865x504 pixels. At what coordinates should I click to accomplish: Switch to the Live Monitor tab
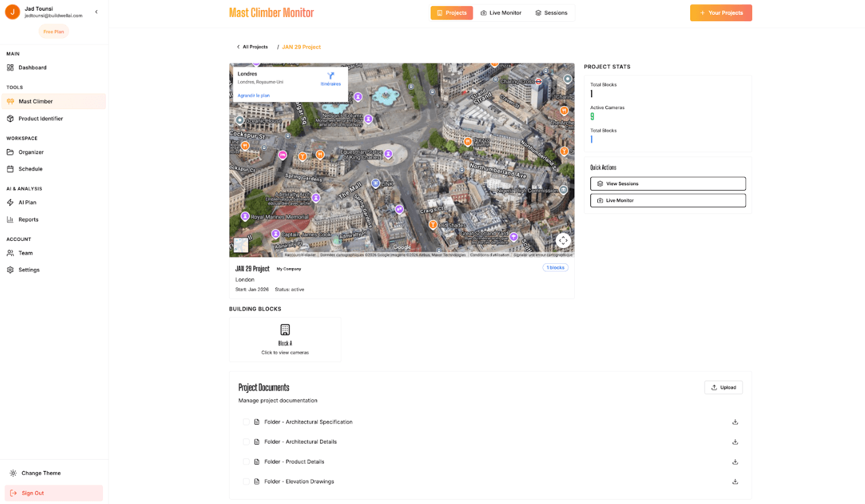coord(501,12)
